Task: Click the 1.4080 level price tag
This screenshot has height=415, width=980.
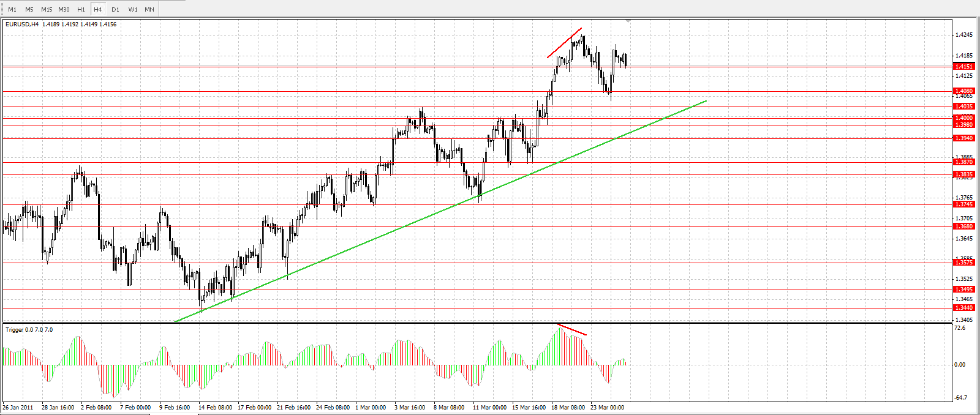Action: pos(964,91)
